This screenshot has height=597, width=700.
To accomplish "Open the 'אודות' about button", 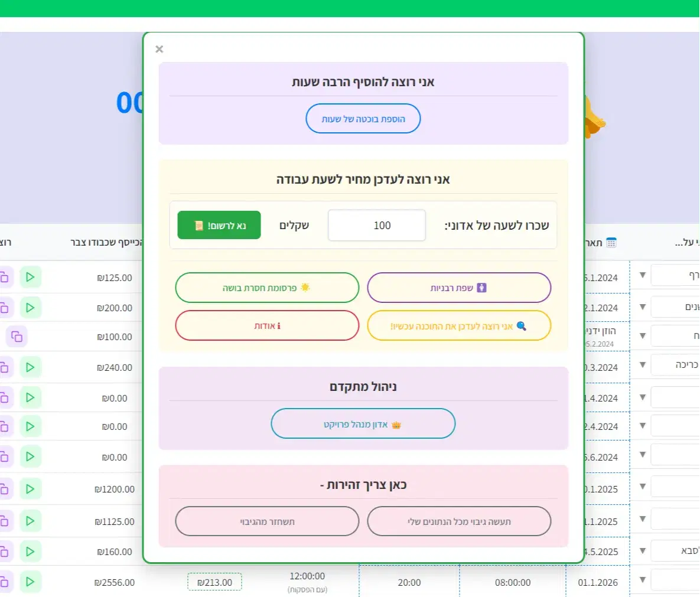I will [267, 326].
